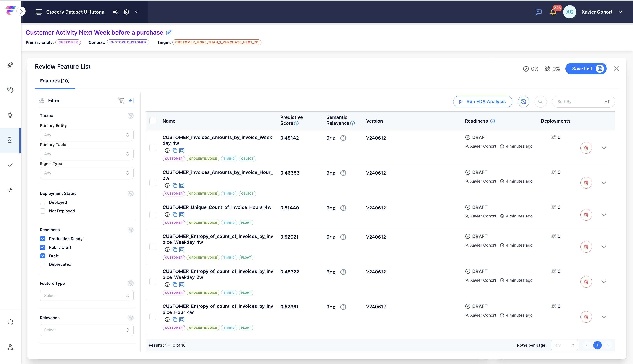Expand Entropy Weekday_4w row details
The image size is (633, 364).
point(604,247)
